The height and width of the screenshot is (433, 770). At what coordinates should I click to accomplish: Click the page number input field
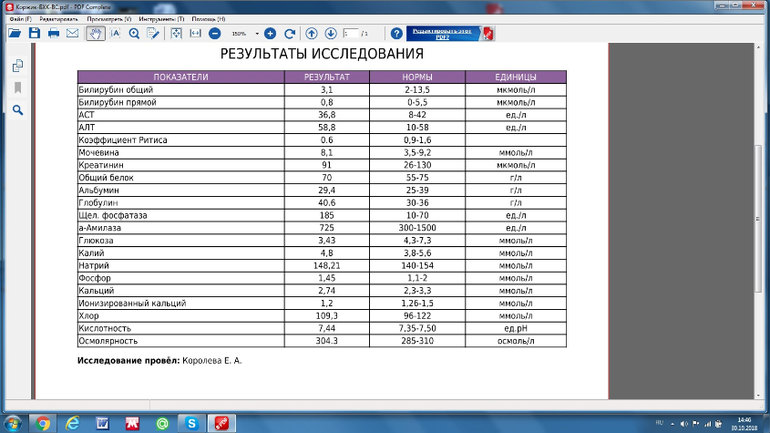pos(351,34)
